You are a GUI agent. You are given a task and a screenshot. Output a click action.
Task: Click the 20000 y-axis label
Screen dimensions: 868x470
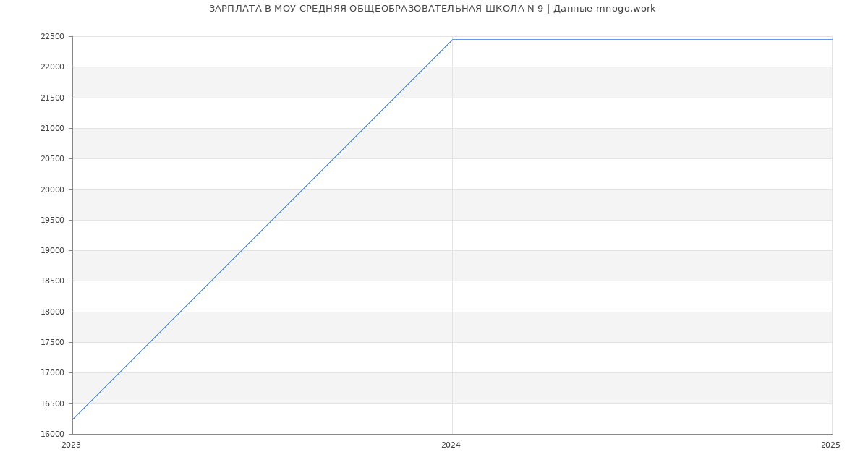53,189
